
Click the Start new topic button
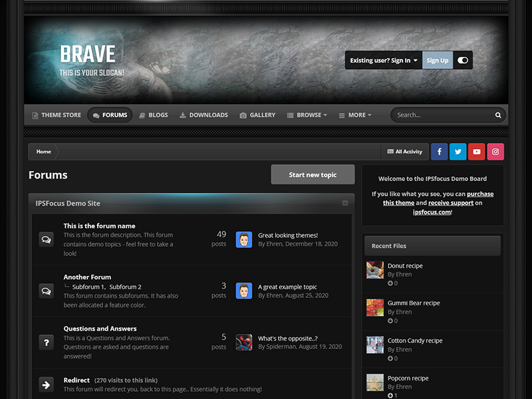313,175
